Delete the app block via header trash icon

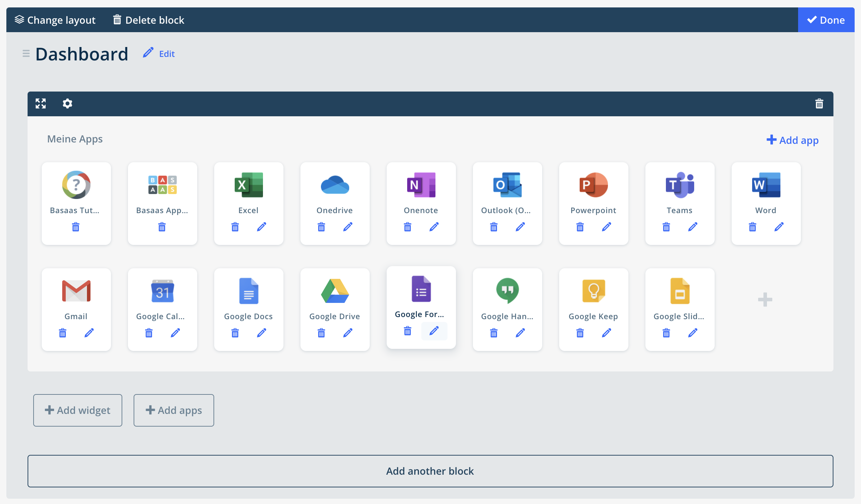pyautogui.click(x=819, y=104)
